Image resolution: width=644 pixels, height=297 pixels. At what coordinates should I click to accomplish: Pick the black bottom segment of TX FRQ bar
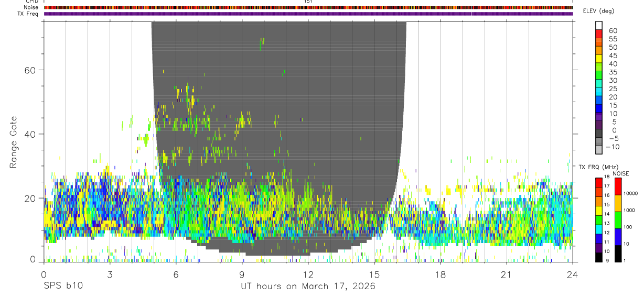pos(599,257)
